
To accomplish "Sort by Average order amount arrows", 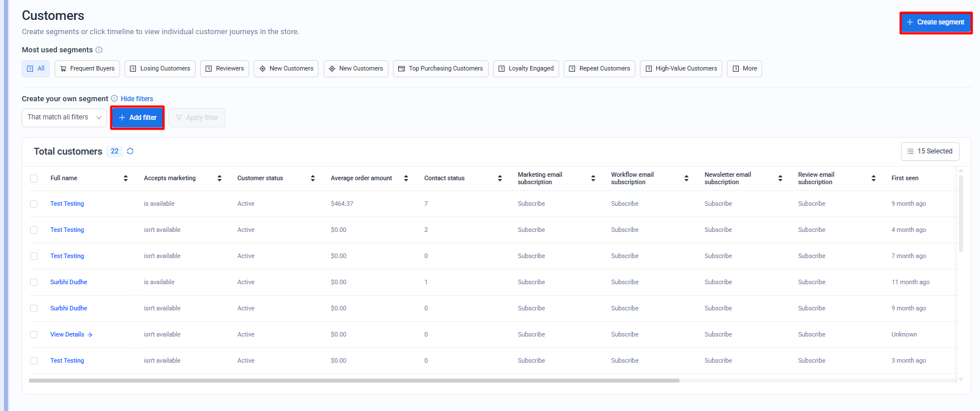I will coord(406,178).
